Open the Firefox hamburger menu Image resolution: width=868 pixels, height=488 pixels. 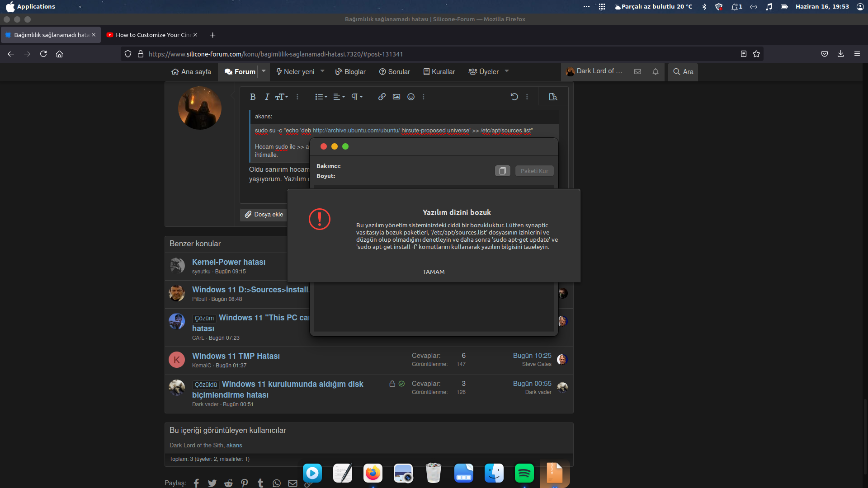(x=857, y=54)
